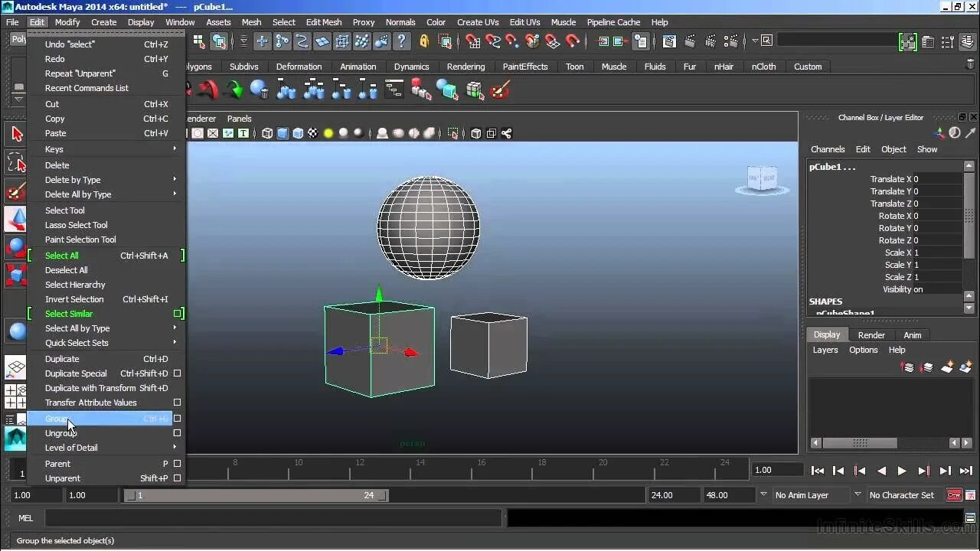980x551 pixels.
Task: Switch to the Dynamics shelf tab
Action: [x=411, y=67]
